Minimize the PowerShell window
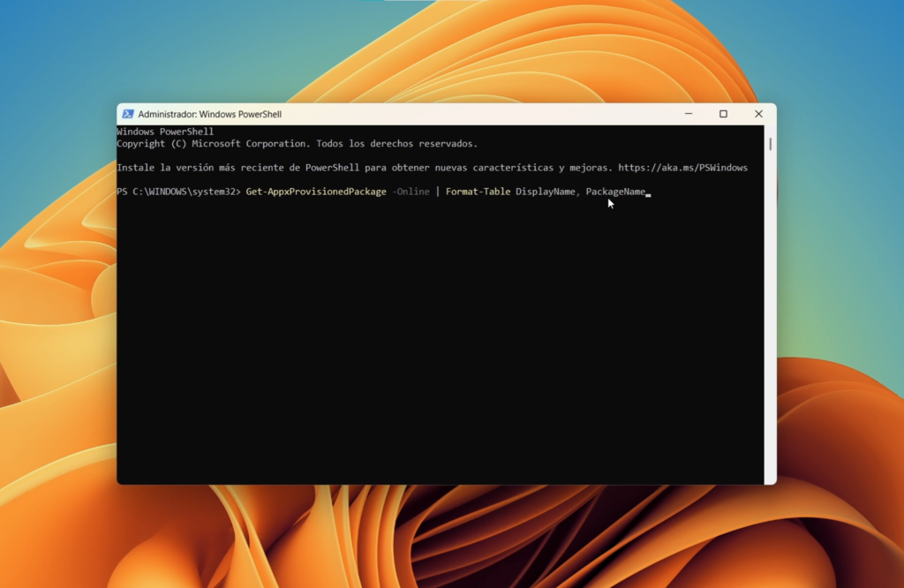Viewport: 904px width, 588px height. pyautogui.click(x=688, y=114)
